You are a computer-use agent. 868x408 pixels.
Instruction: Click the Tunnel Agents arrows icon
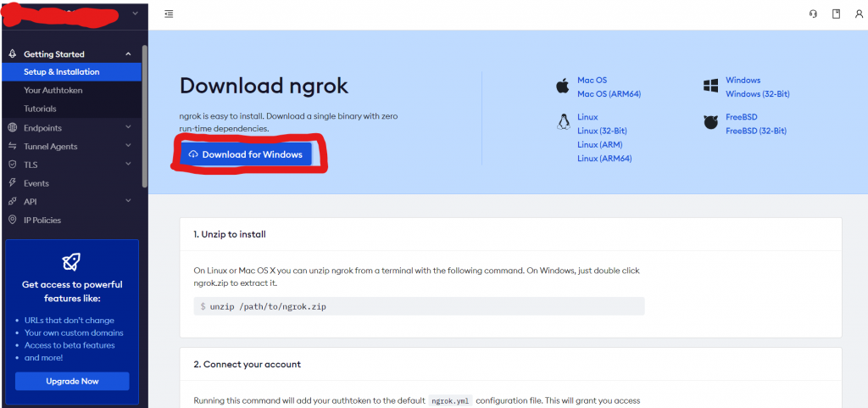click(x=13, y=146)
